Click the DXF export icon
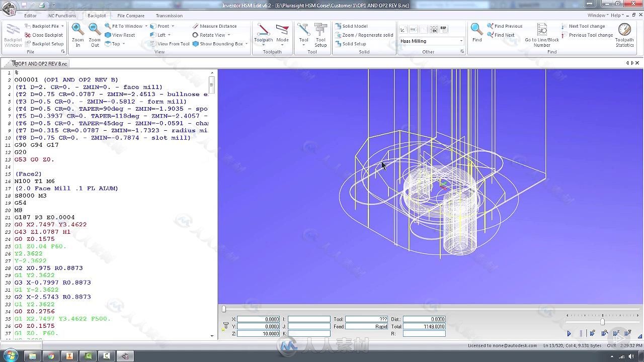644x362 pixels. [443, 29]
